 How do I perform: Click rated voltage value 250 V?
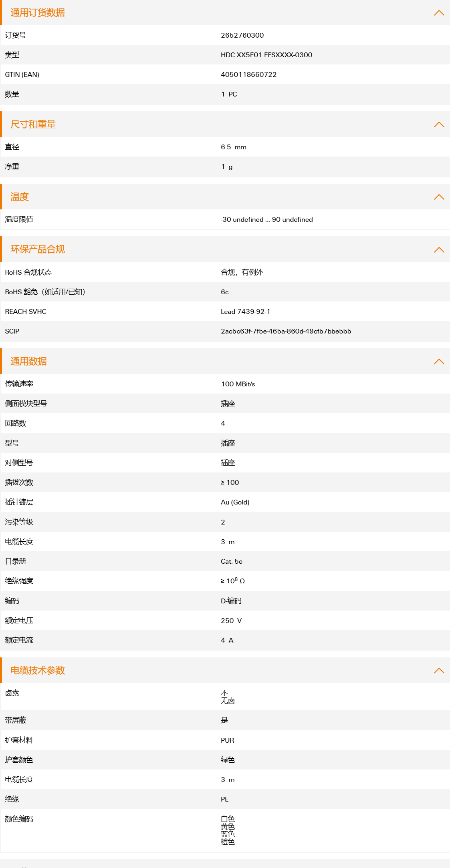[x=231, y=621]
